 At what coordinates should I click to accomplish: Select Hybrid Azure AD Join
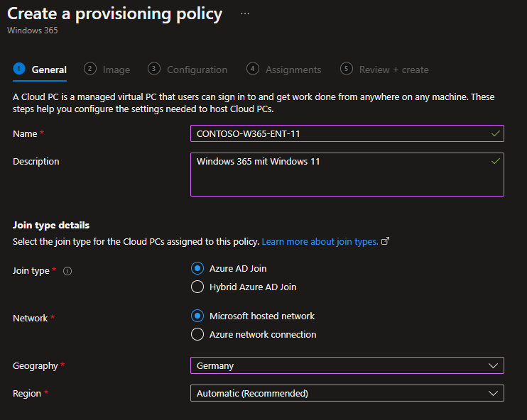(x=197, y=287)
